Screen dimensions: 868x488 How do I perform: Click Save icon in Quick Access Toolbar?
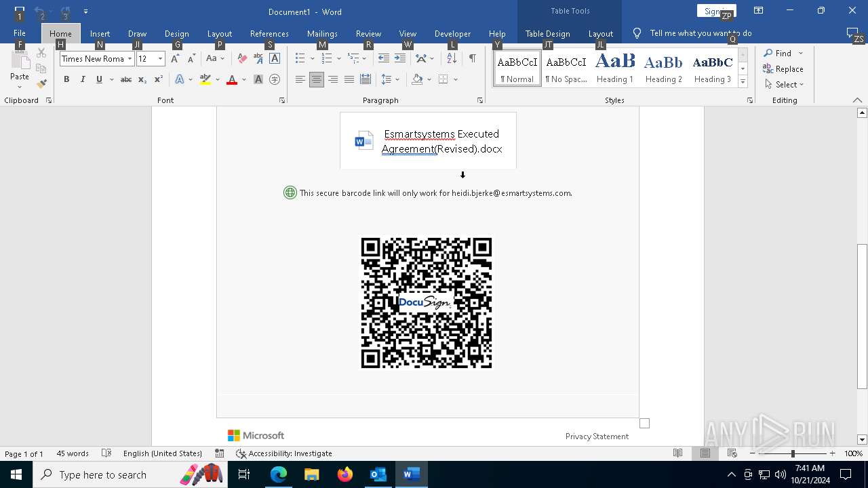tap(20, 12)
